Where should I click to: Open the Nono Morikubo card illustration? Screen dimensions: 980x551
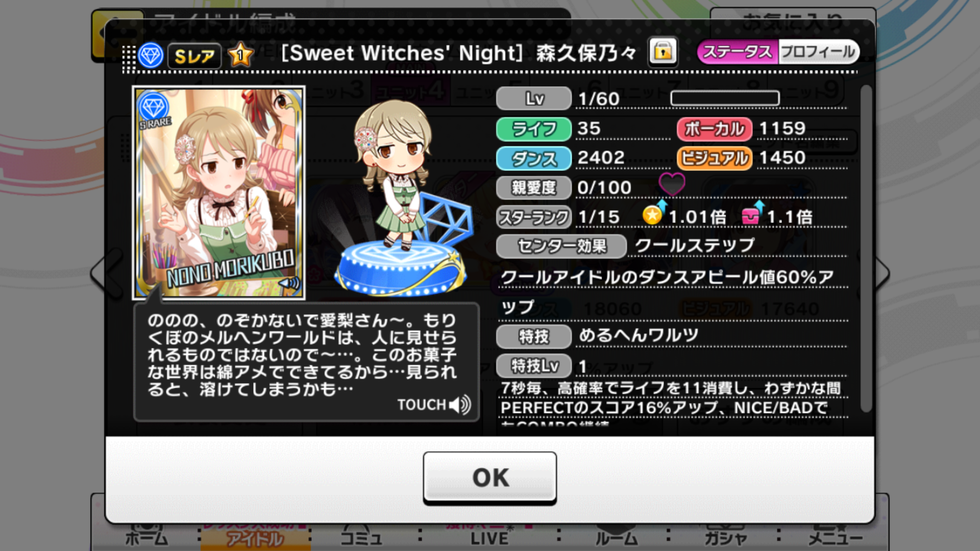[x=219, y=192]
